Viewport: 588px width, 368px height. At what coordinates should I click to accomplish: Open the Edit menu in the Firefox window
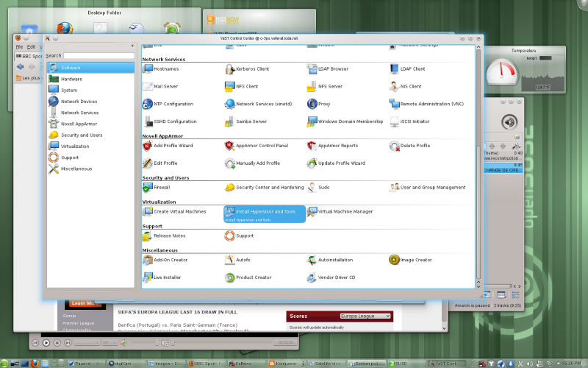click(31, 47)
